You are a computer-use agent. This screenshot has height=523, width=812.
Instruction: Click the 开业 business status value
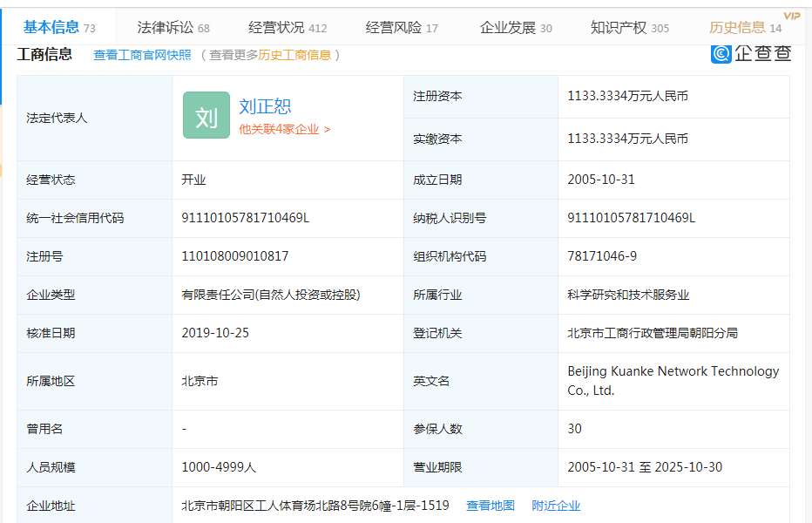click(193, 180)
